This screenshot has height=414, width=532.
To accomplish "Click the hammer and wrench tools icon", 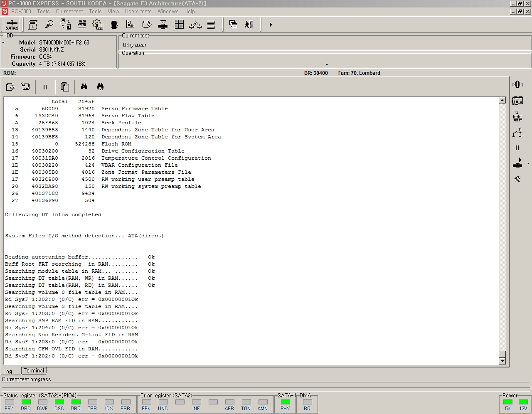I will pyautogui.click(x=517, y=179).
